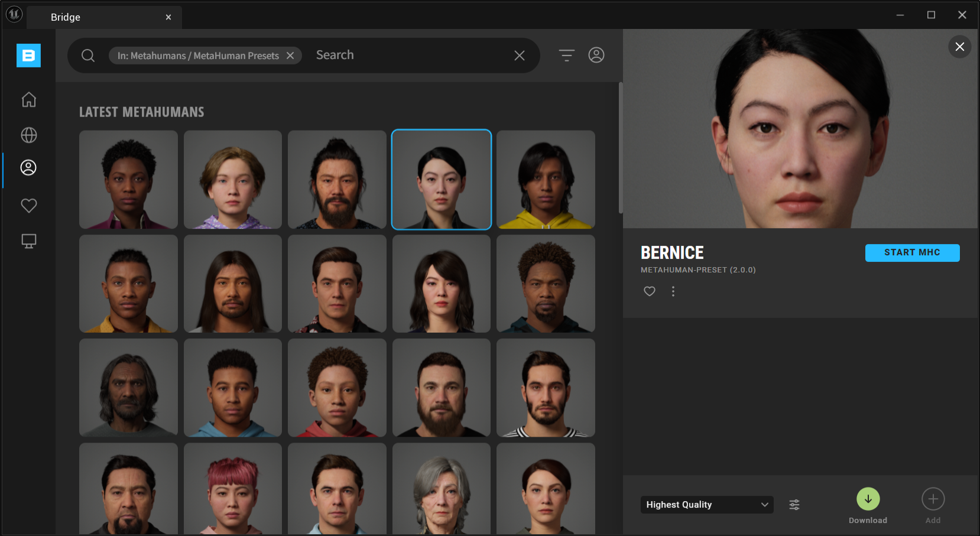980x536 pixels.
Task: Click the METAHUMAN-PRESET (2.0.0) label
Action: pos(698,270)
